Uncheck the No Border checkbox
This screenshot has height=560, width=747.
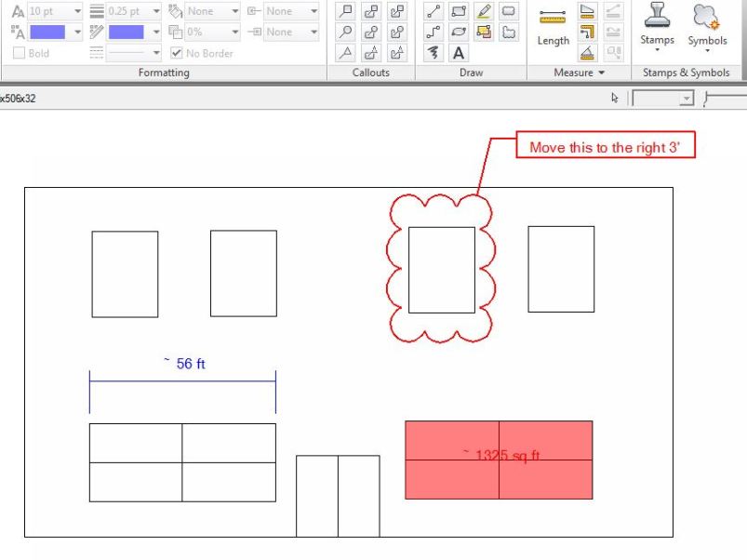pos(176,53)
